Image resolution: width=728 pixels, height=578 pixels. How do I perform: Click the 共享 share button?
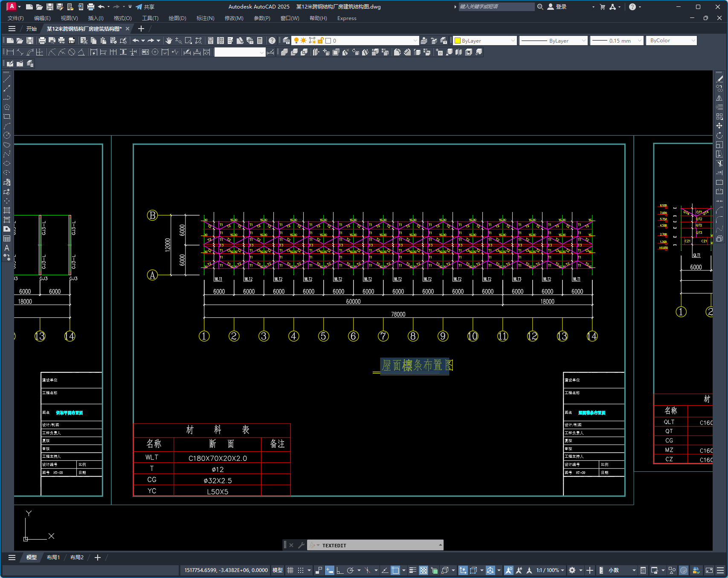pos(145,7)
